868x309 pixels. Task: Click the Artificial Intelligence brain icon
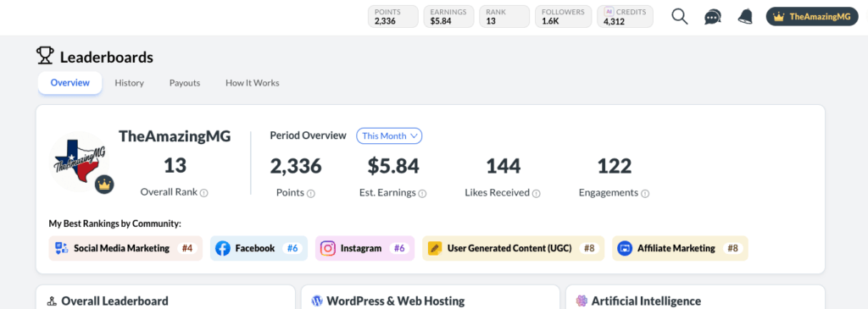click(581, 301)
